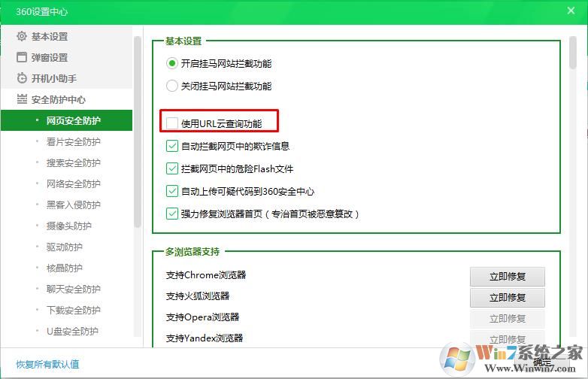The height and width of the screenshot is (379, 588).
Task: Select 黑客入侵防护 sidebar item
Action: (x=66, y=205)
